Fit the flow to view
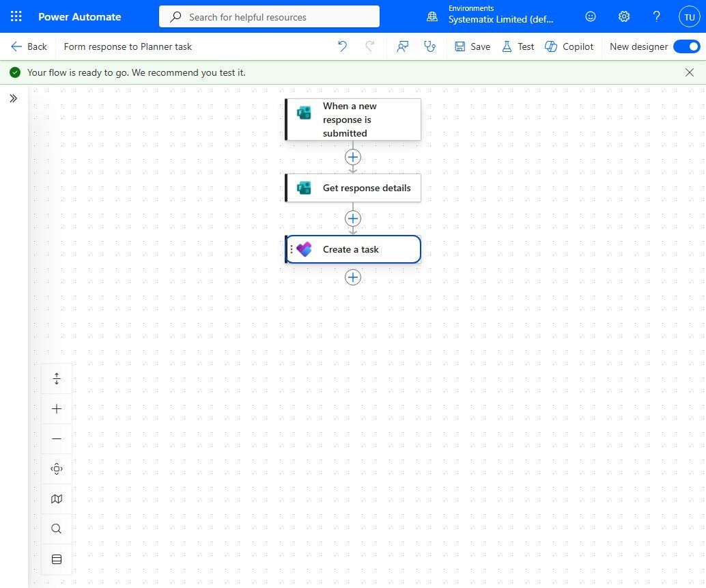706x588 pixels. (57, 469)
